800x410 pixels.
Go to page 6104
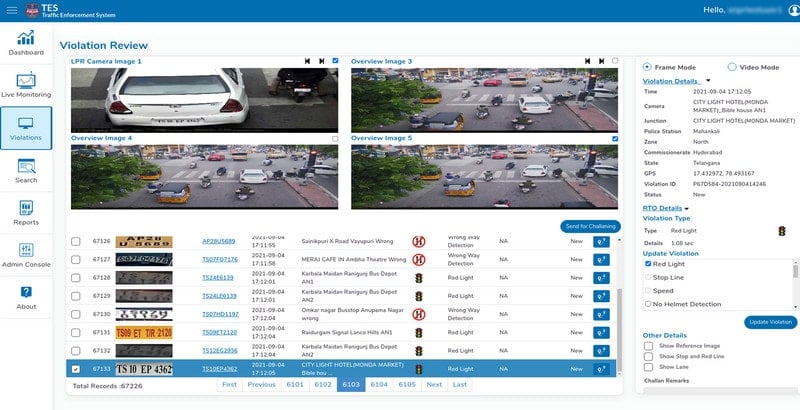[x=379, y=385]
